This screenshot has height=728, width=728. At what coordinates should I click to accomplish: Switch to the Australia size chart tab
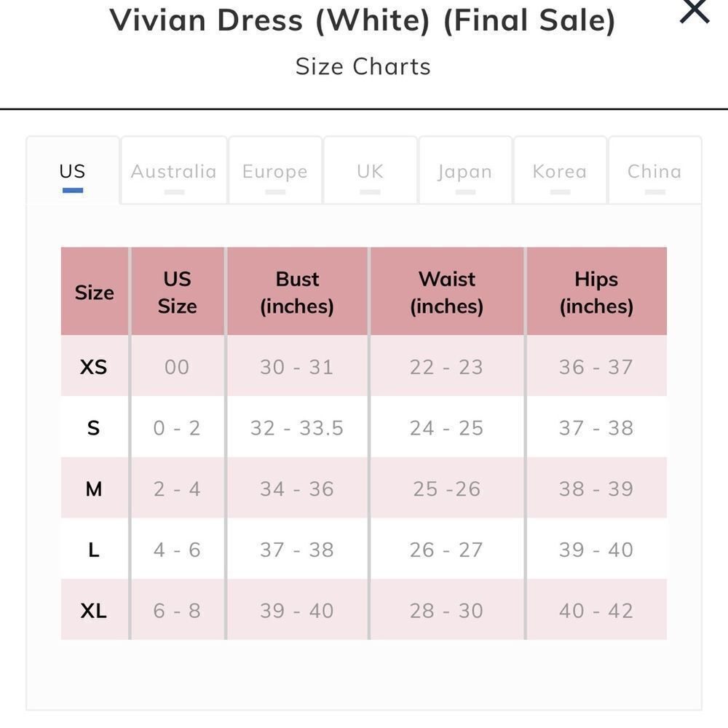pos(173,171)
